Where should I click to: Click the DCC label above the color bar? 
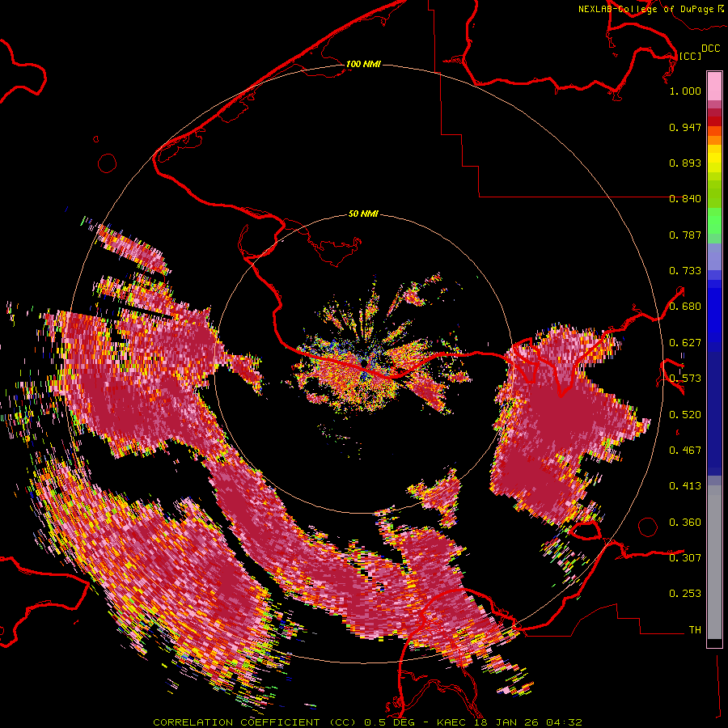tap(710, 49)
